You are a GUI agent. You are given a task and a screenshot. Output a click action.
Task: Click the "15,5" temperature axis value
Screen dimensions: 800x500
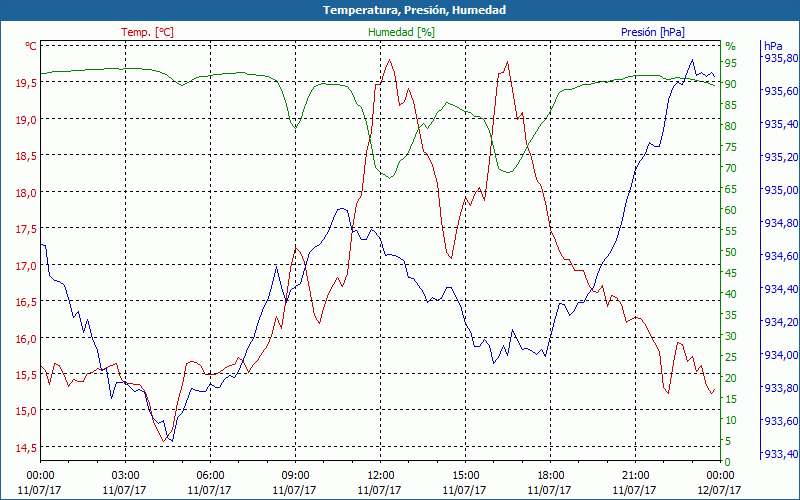pyautogui.click(x=26, y=374)
